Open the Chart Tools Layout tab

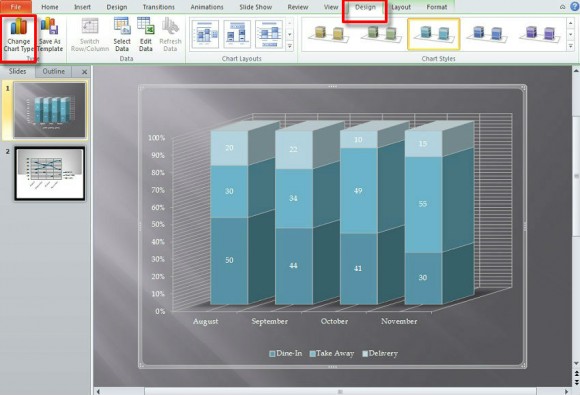tap(401, 7)
